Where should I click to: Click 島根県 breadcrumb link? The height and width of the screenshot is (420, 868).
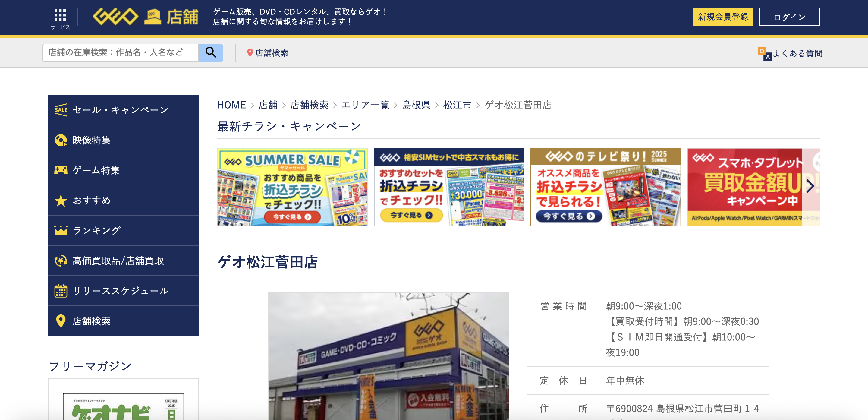(x=416, y=105)
